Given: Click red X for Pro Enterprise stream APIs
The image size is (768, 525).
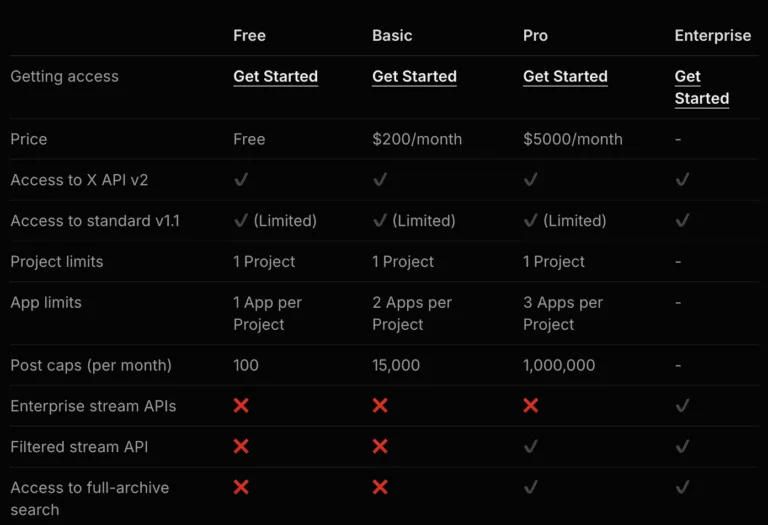Looking at the screenshot, I should [x=531, y=406].
